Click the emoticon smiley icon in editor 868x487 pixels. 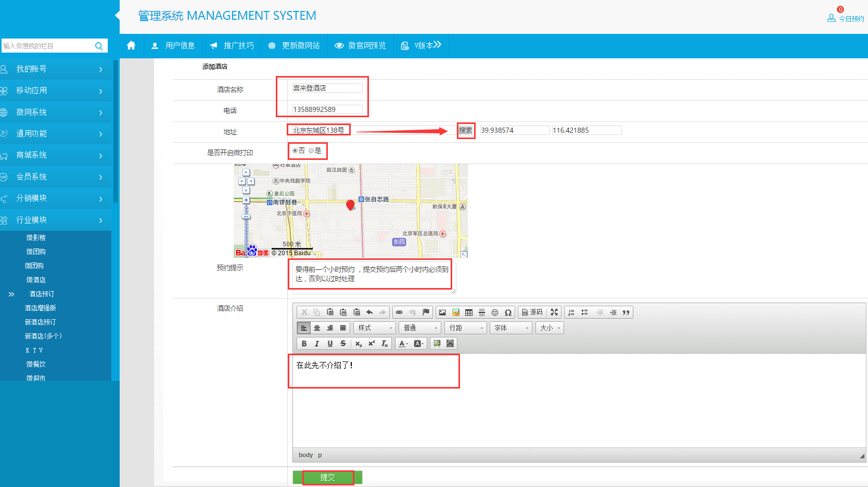(x=495, y=313)
